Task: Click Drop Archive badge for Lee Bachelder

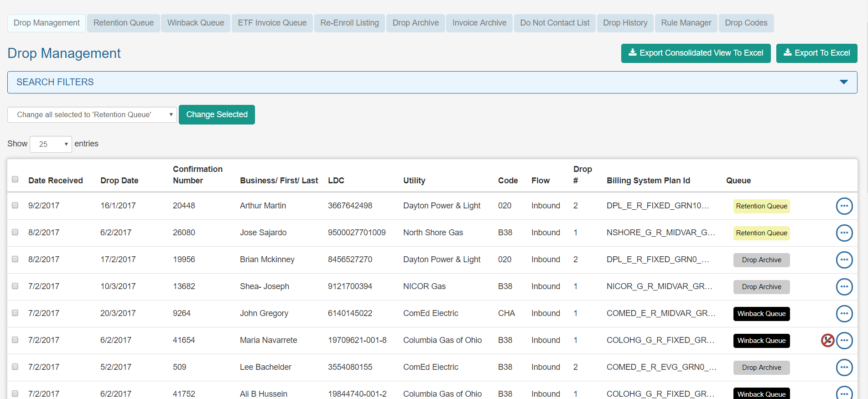Action: [762, 368]
